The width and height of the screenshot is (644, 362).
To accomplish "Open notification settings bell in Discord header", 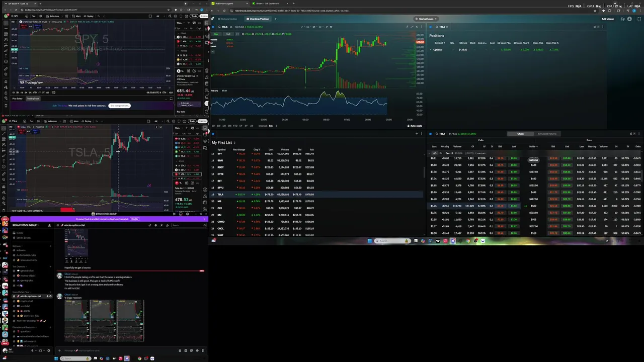I will [155, 225].
